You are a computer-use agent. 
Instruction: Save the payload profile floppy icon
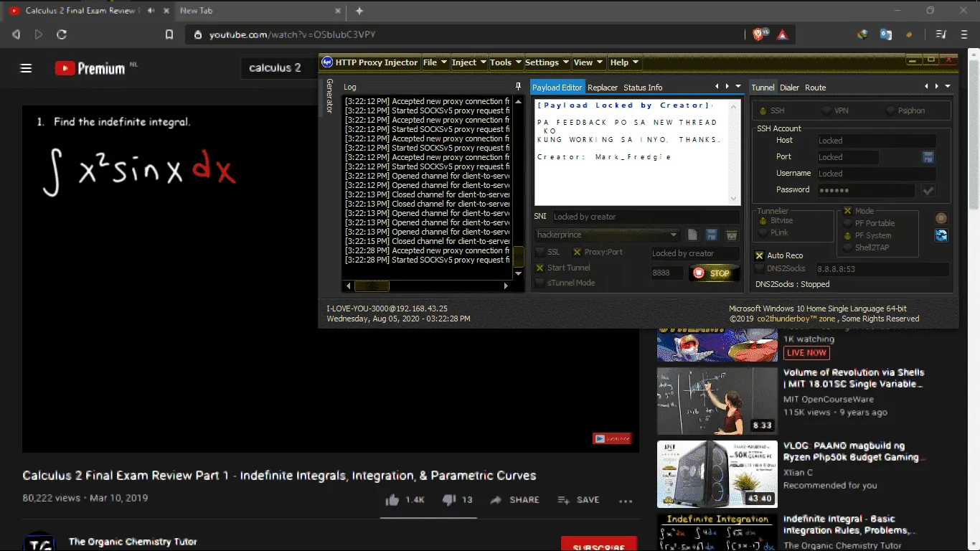pos(712,235)
